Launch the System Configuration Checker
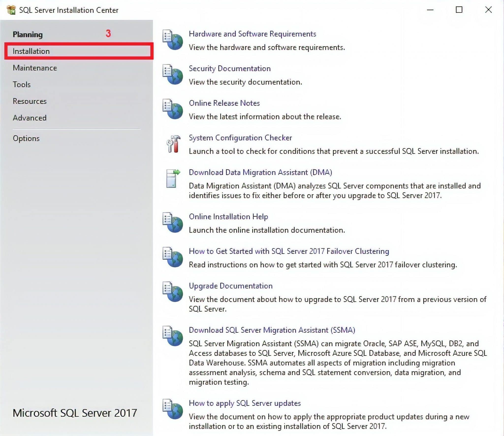The image size is (504, 436). (x=240, y=138)
